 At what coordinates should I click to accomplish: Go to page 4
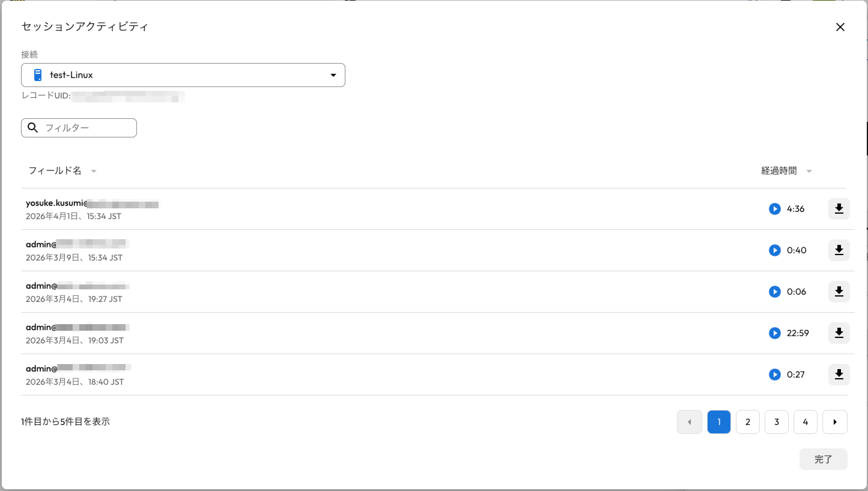click(805, 422)
